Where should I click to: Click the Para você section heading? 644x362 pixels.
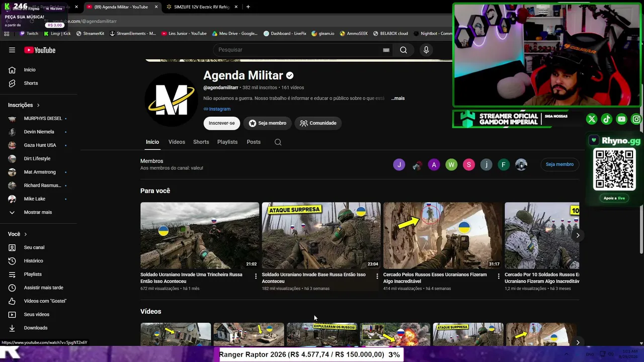(x=155, y=191)
